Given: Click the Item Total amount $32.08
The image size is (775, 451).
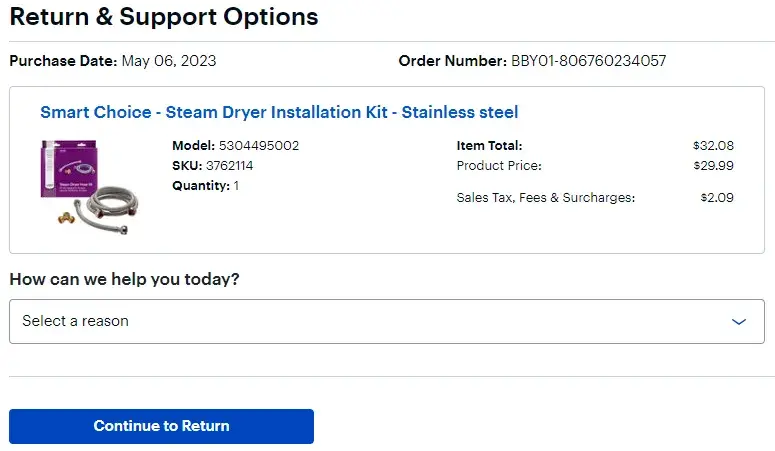Looking at the screenshot, I should [713, 146].
